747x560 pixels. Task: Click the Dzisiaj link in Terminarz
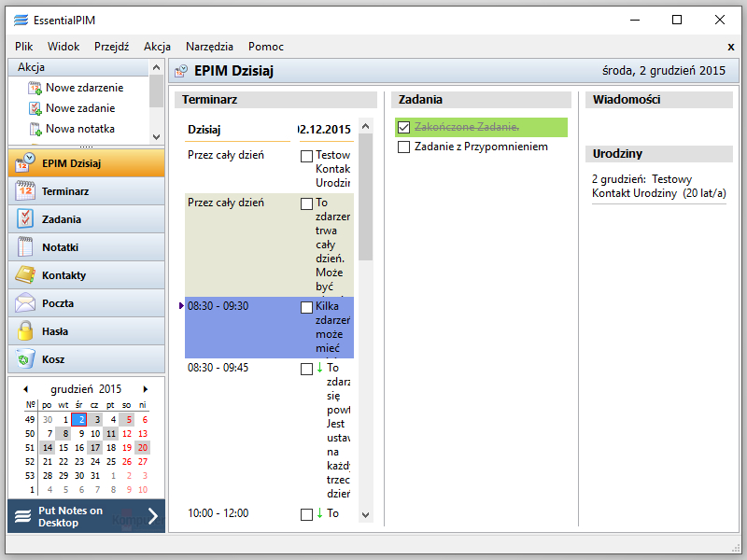[x=204, y=130]
